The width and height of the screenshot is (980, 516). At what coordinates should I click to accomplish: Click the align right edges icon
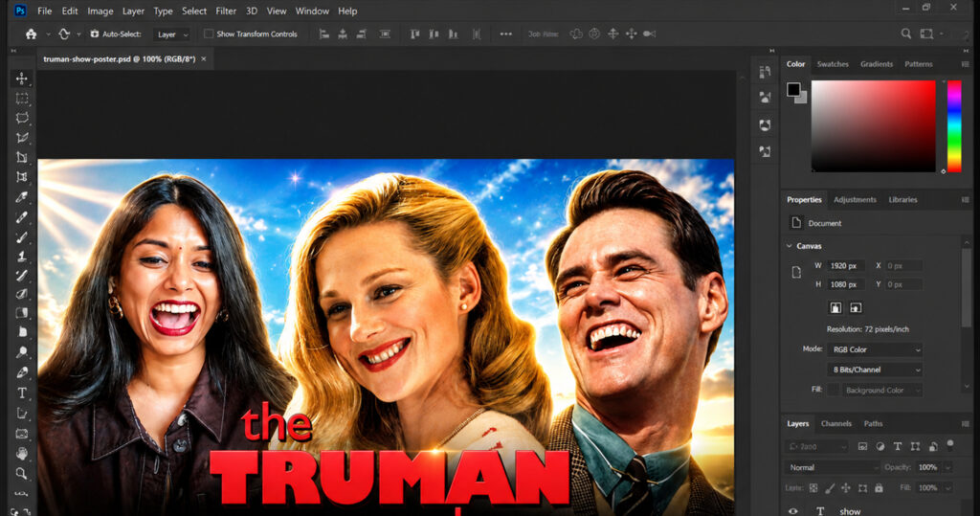point(361,34)
